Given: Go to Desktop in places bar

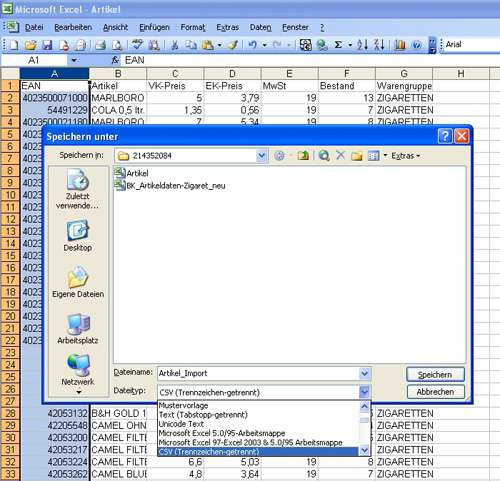Looking at the screenshot, I should coord(78,236).
